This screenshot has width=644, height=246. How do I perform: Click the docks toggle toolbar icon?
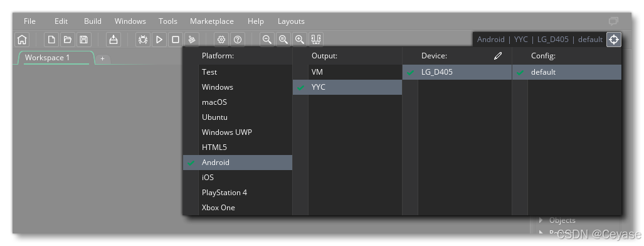point(316,40)
